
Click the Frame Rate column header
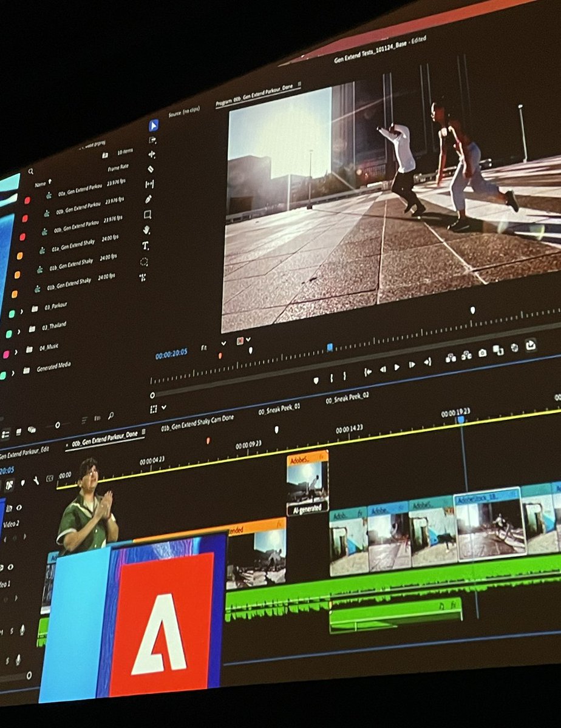click(x=118, y=166)
